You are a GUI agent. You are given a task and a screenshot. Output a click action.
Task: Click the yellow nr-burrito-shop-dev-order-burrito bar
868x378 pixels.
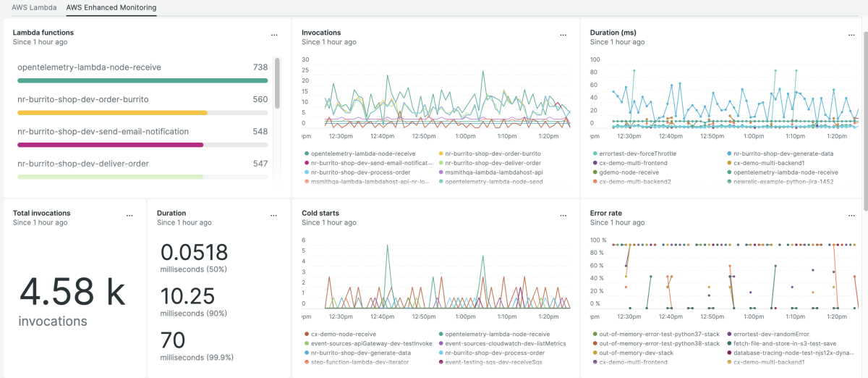point(112,113)
